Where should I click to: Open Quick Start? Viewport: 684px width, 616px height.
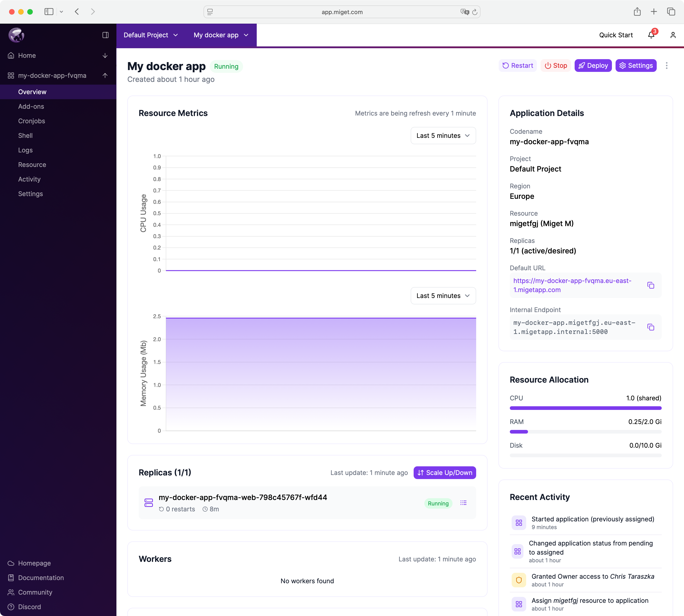point(616,35)
